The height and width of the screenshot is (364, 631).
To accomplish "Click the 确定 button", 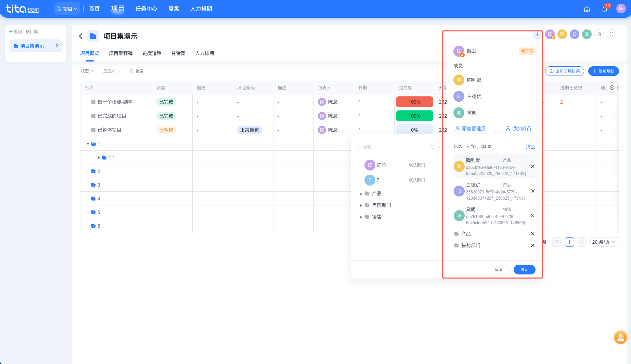I will (x=525, y=270).
